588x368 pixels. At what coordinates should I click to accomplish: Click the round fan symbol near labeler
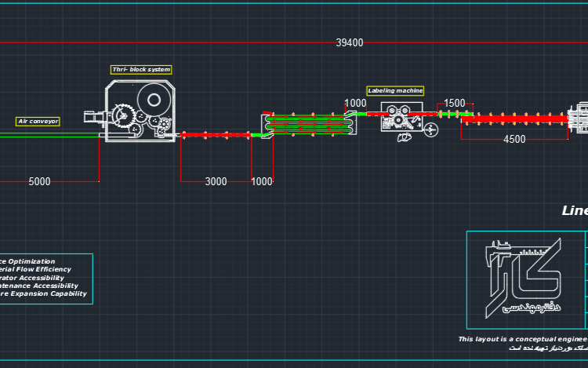pos(431,130)
